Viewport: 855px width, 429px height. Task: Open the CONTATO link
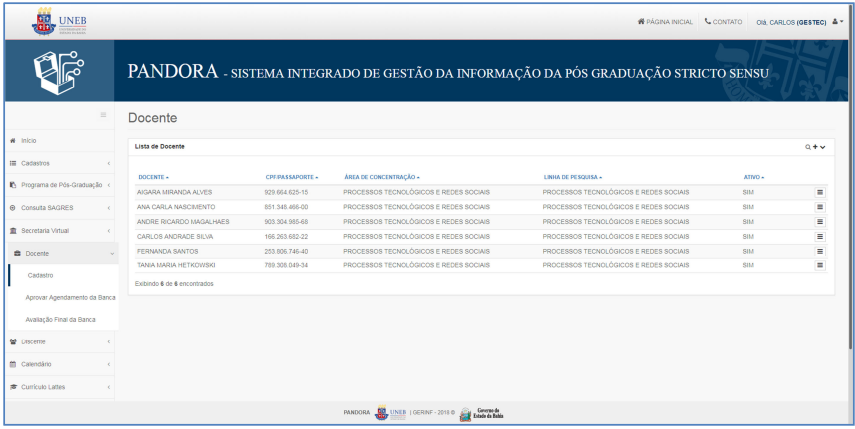[724, 22]
